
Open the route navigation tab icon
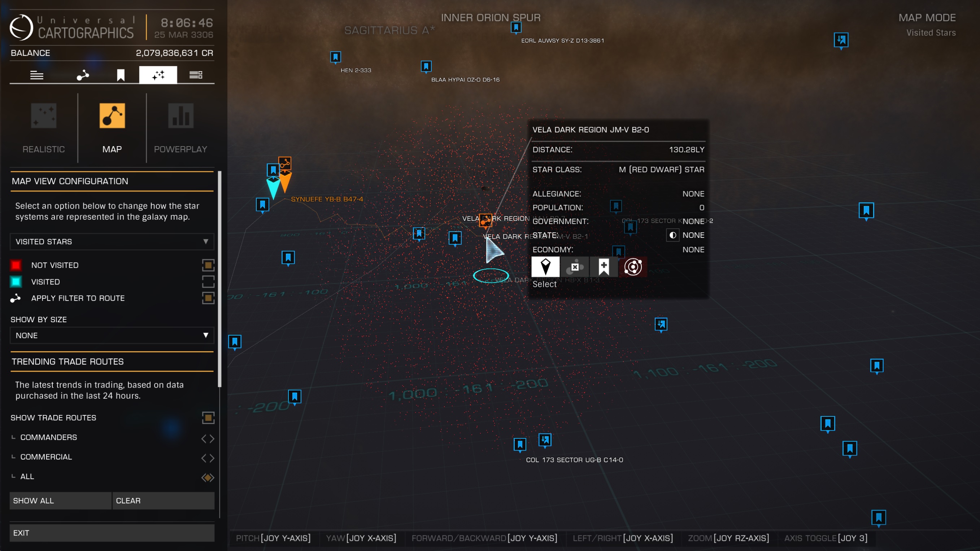click(83, 75)
